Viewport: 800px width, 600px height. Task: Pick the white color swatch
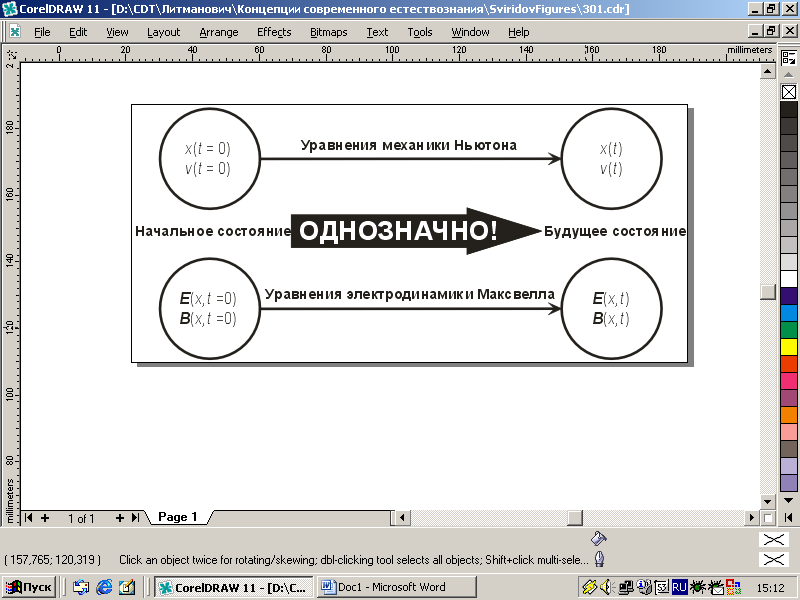pos(789,279)
